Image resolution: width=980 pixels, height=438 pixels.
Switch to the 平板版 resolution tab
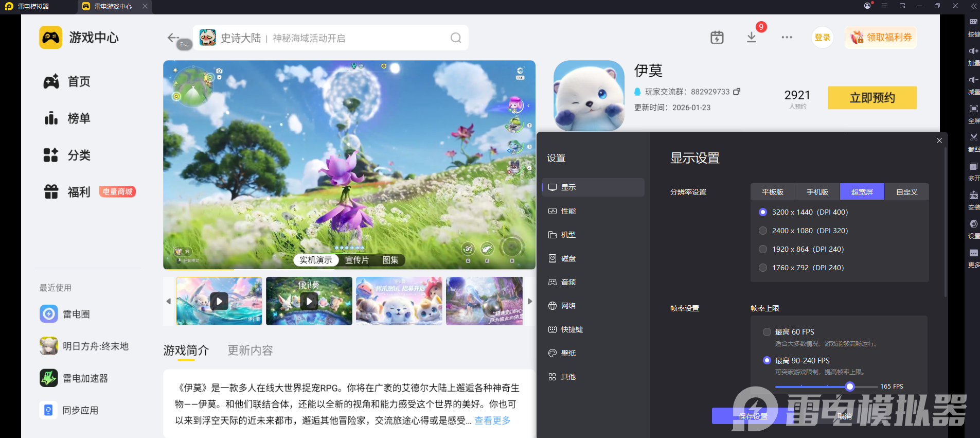[x=773, y=192]
